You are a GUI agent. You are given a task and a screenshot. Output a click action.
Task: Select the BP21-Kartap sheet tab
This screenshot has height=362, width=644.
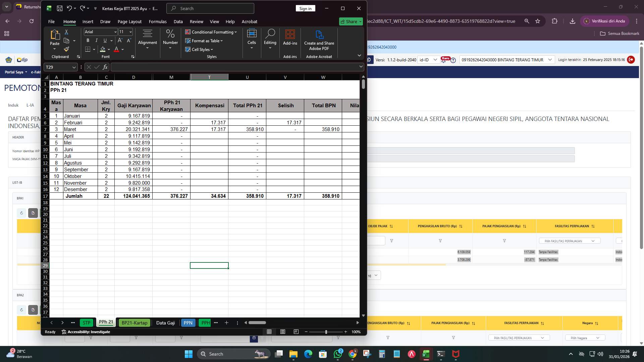tap(134, 322)
